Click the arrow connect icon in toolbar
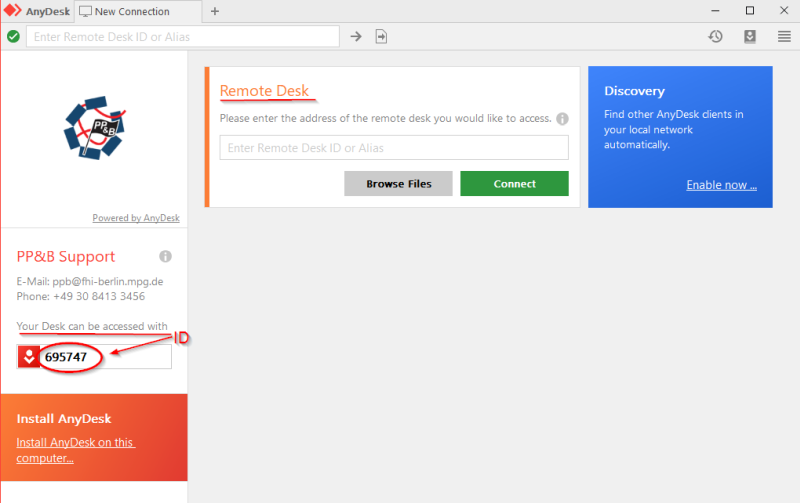The image size is (800, 503). click(356, 37)
